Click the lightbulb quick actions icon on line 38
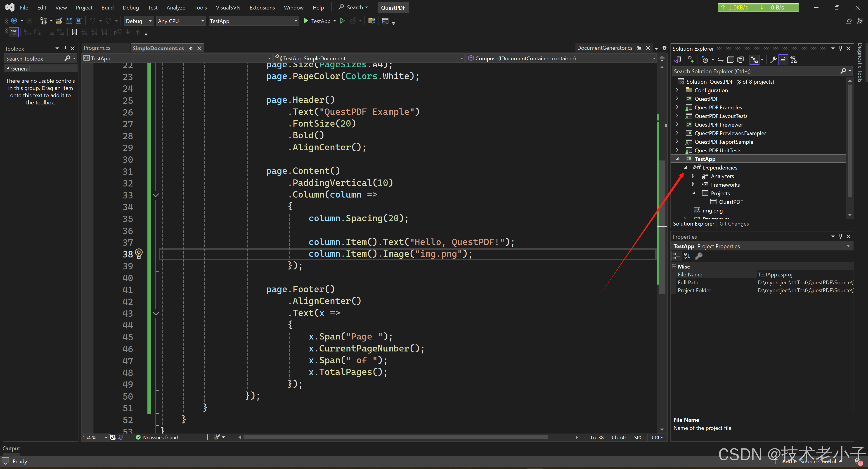This screenshot has width=868, height=469. point(139,254)
